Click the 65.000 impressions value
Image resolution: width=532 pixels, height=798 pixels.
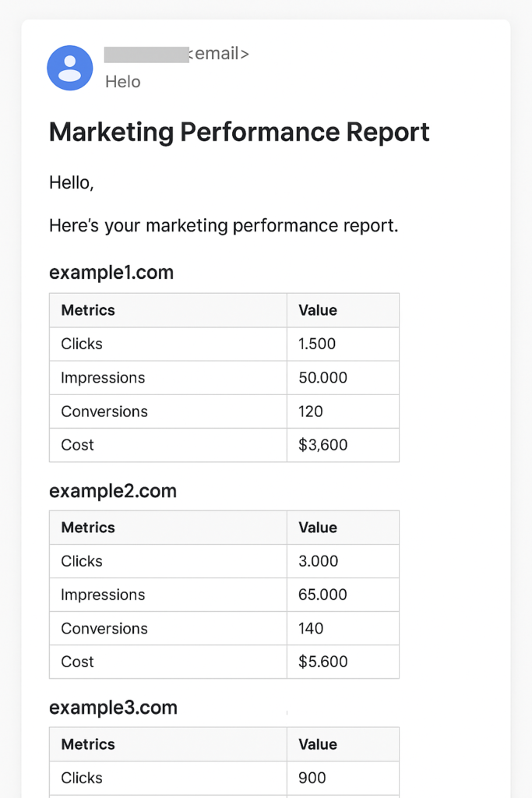pyautogui.click(x=323, y=595)
